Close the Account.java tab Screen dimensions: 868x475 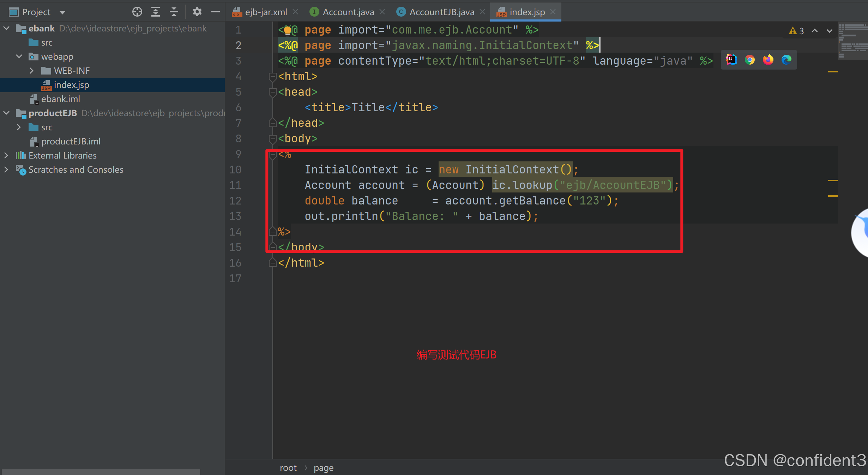point(382,12)
